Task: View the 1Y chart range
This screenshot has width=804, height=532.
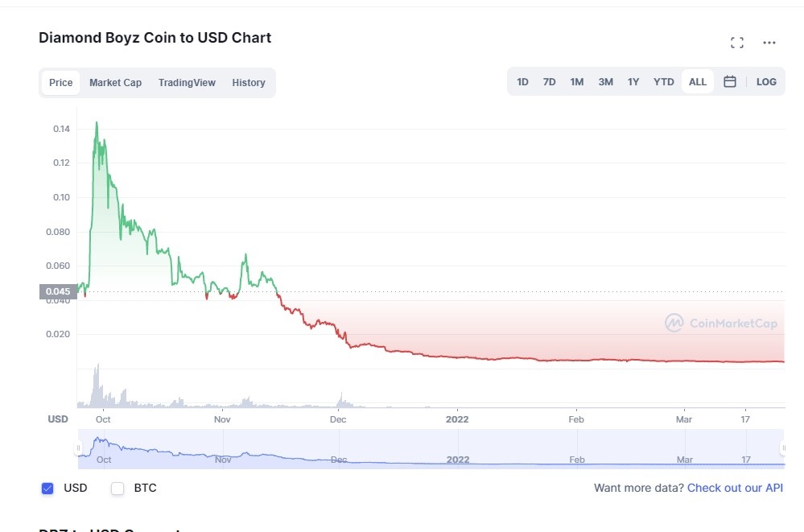Action: (633, 81)
